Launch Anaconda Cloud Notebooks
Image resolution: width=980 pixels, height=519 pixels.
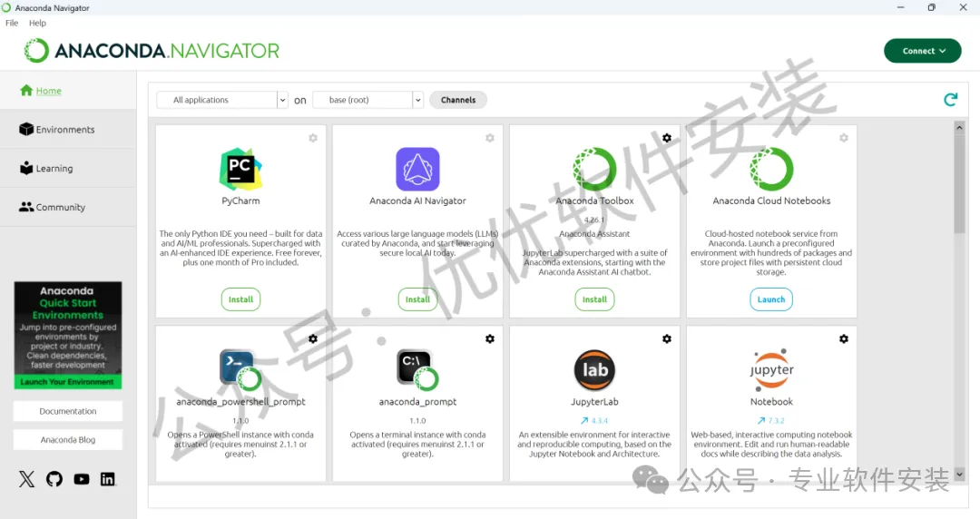(771, 299)
